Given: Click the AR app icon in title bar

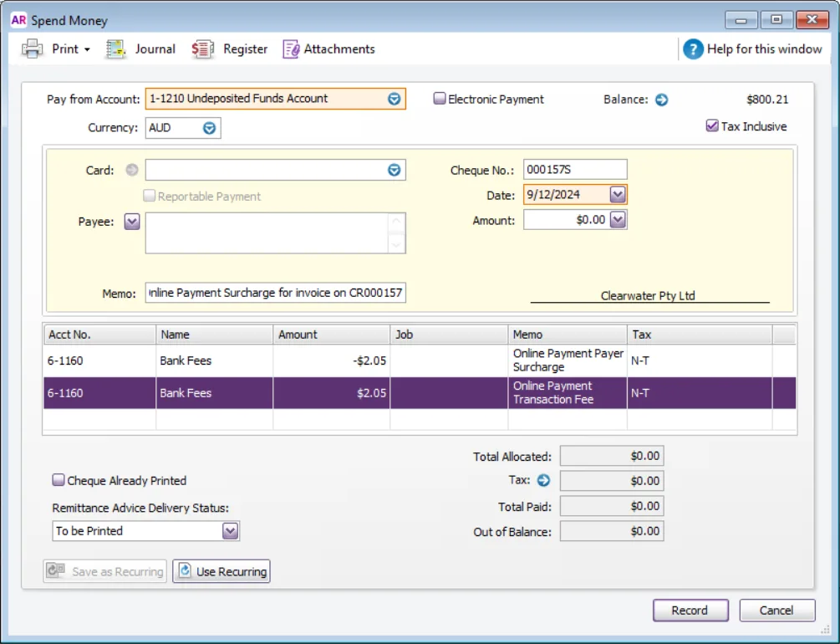Looking at the screenshot, I should pyautogui.click(x=18, y=20).
